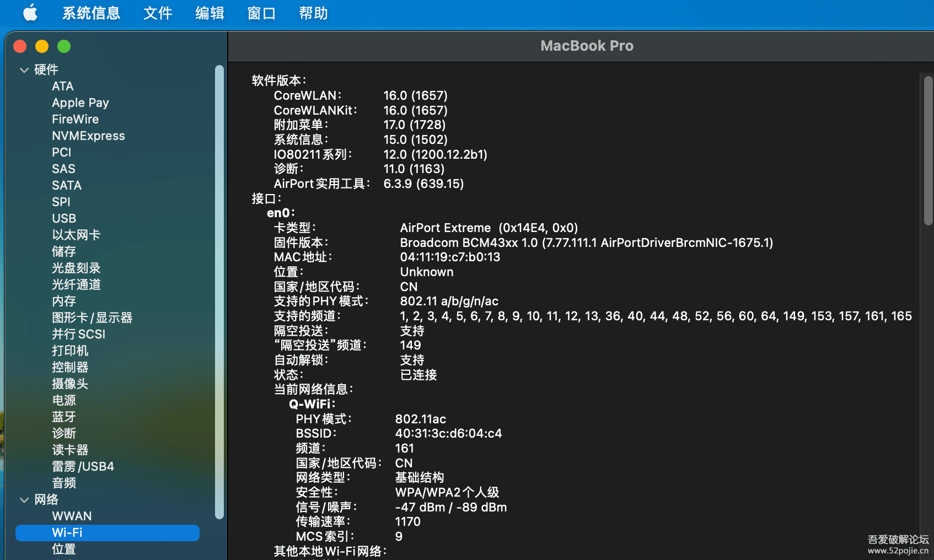934x560 pixels.
Task: Click the PHY模式 value 802.11ac
Action: pos(420,419)
